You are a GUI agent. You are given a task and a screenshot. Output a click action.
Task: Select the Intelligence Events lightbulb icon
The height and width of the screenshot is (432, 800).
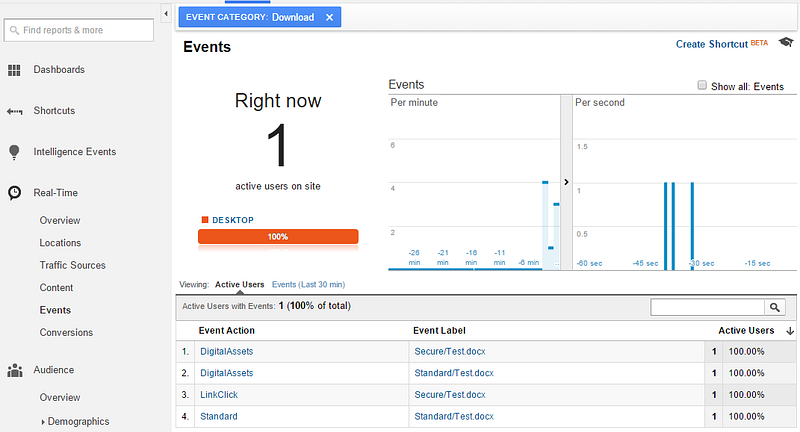pyautogui.click(x=14, y=152)
